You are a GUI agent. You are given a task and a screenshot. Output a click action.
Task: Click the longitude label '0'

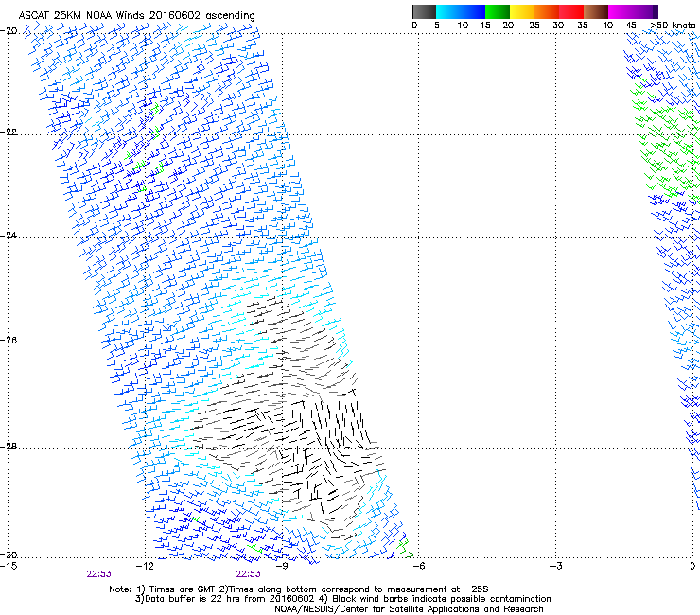692,567
